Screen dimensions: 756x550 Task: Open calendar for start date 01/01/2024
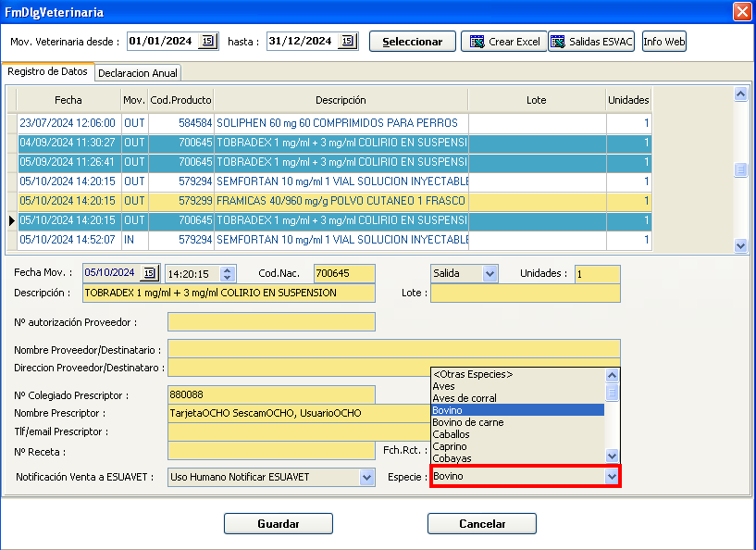pyautogui.click(x=208, y=41)
